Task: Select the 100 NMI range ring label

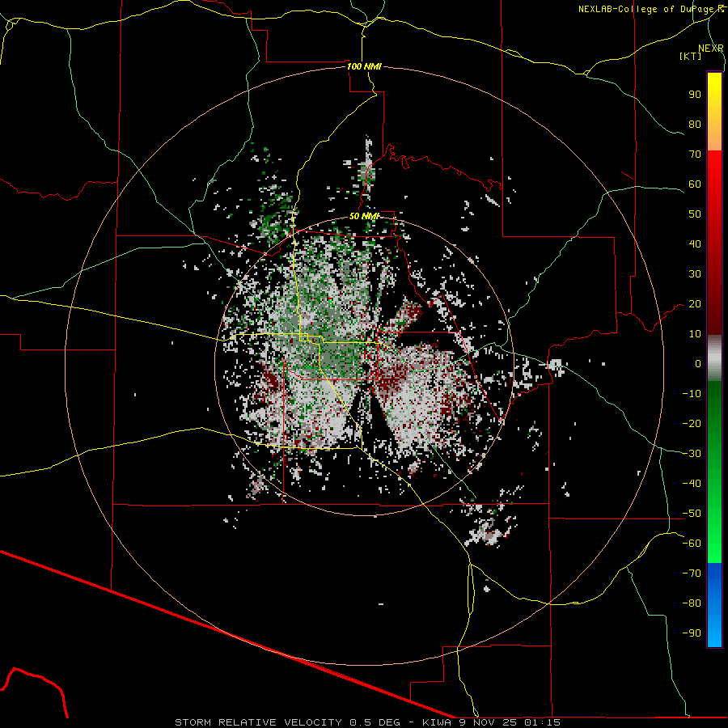Action: coord(364,66)
